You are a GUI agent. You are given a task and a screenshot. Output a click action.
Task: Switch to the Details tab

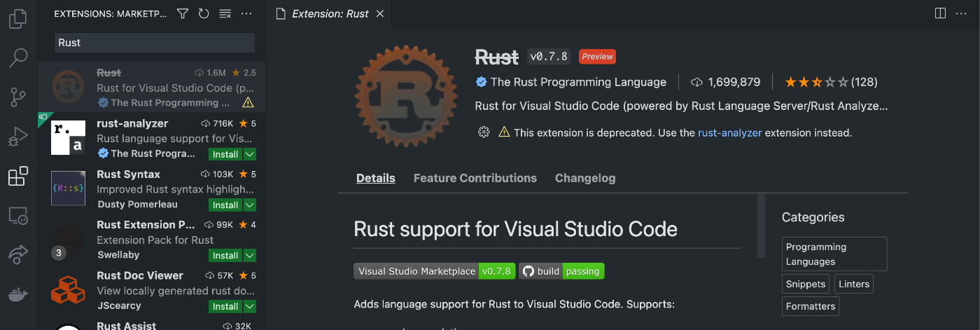376,178
